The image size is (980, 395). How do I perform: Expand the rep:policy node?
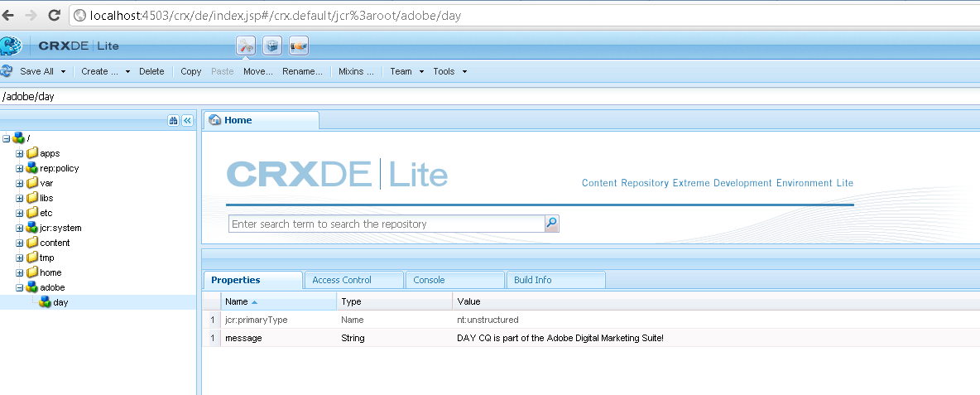click(19, 168)
